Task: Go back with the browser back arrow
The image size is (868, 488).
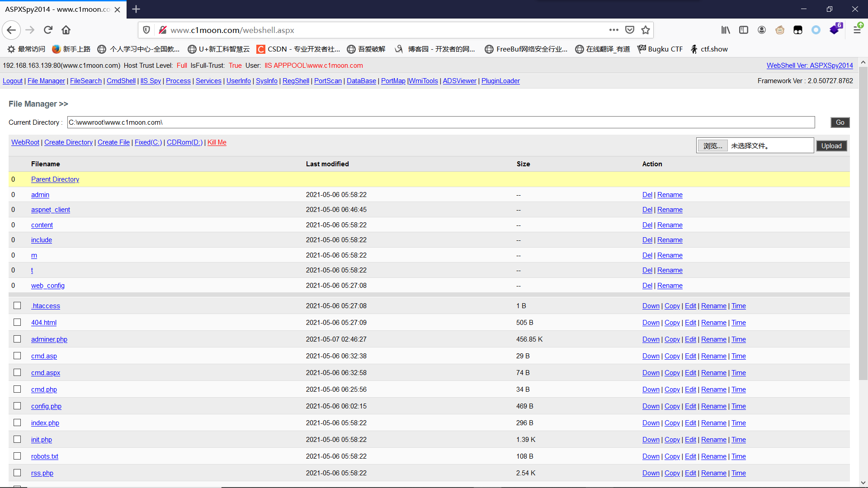Action: (x=11, y=30)
